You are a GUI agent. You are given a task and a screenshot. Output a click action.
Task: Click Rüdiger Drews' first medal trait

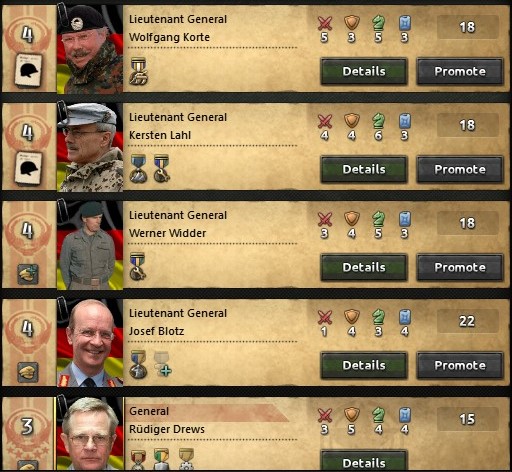[138, 460]
